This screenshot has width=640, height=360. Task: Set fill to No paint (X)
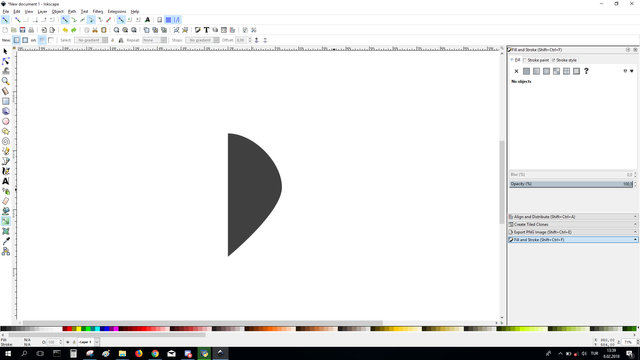point(516,71)
